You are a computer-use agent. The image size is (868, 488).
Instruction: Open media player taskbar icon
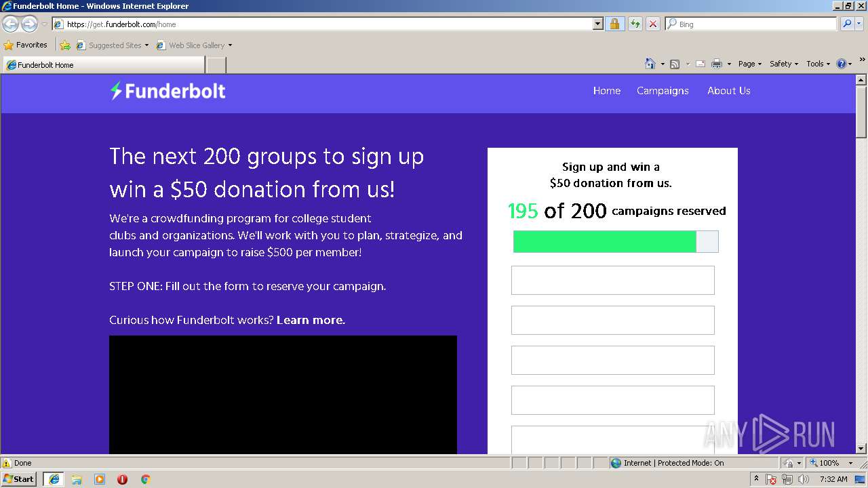coord(100,479)
